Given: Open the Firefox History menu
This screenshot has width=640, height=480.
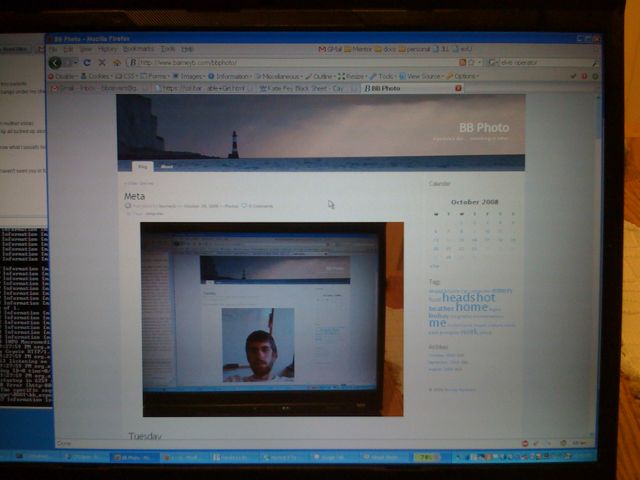Looking at the screenshot, I should click(x=107, y=49).
